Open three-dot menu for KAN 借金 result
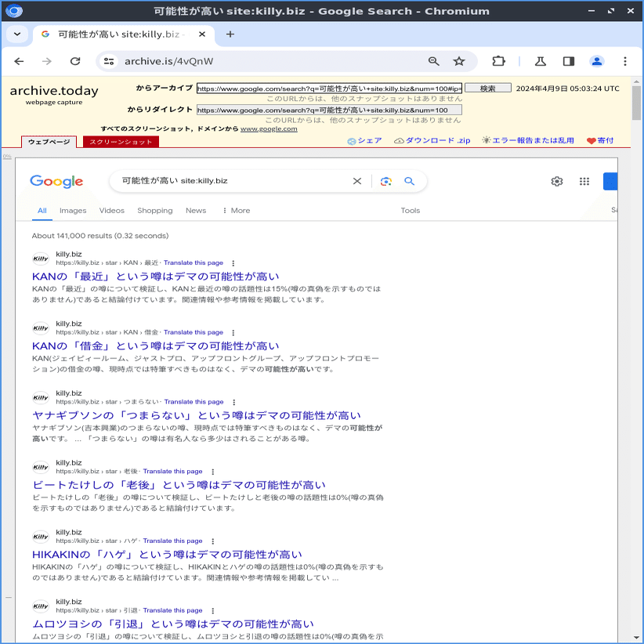 [x=233, y=333]
